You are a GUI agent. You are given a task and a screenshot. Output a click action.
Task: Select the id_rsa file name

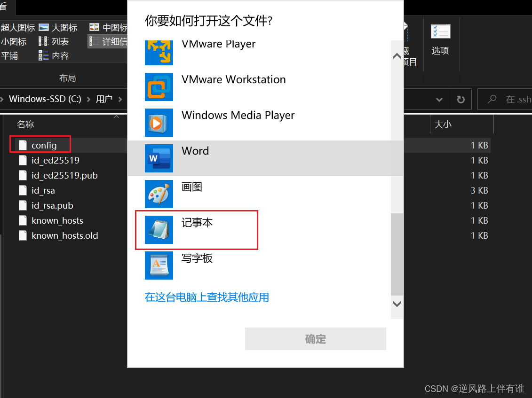click(x=43, y=190)
